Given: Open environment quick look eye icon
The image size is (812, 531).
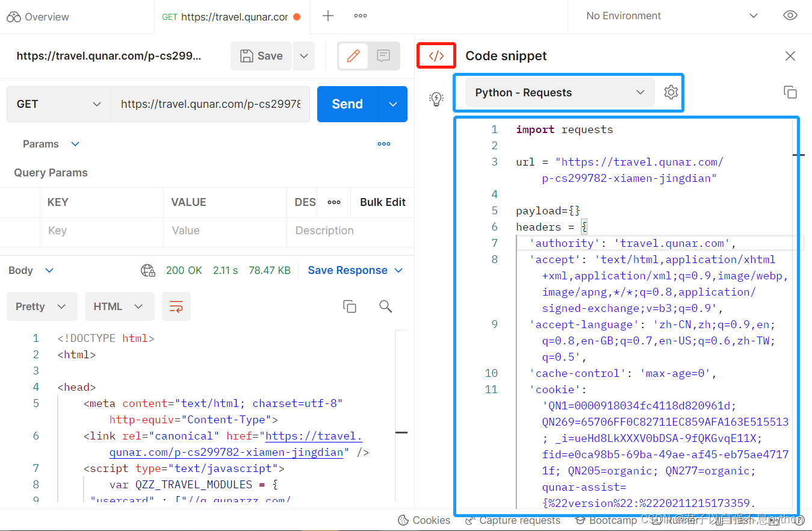Looking at the screenshot, I should tap(790, 16).
